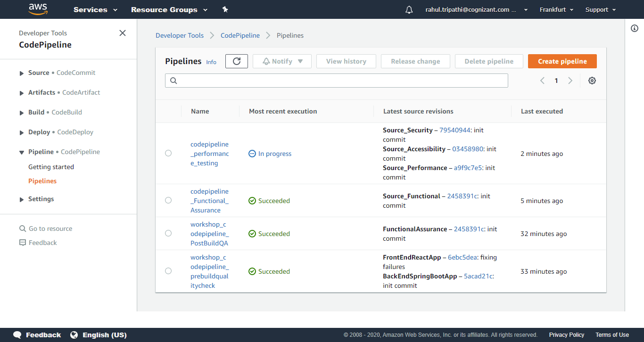
Task: Click View history button
Action: [x=346, y=61]
